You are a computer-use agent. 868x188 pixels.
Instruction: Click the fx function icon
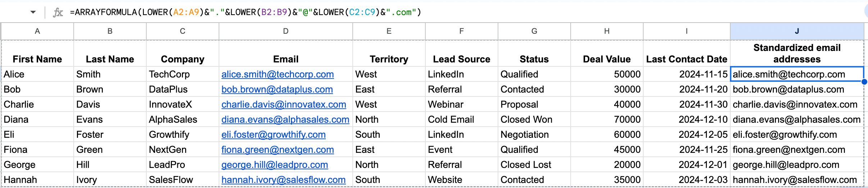pyautogui.click(x=58, y=13)
